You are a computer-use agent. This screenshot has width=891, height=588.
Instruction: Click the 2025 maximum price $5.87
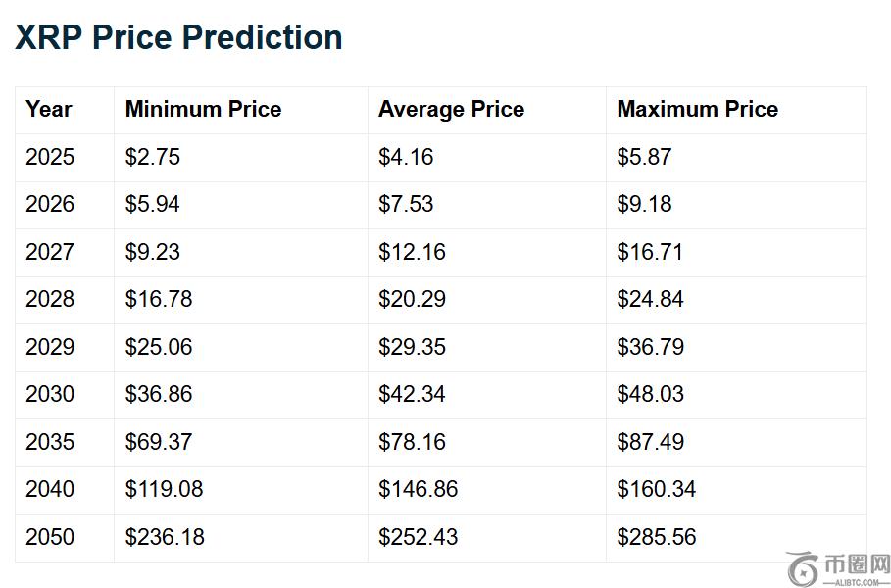644,157
